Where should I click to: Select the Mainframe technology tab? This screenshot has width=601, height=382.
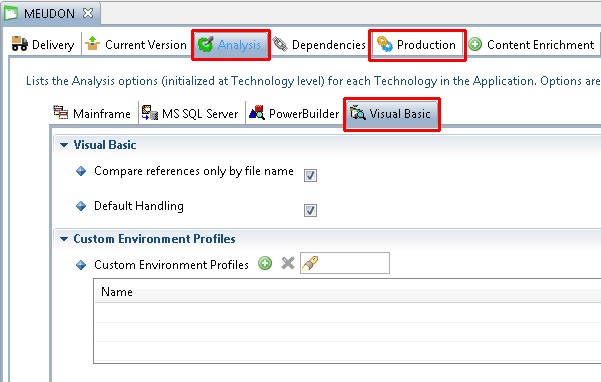click(x=92, y=114)
